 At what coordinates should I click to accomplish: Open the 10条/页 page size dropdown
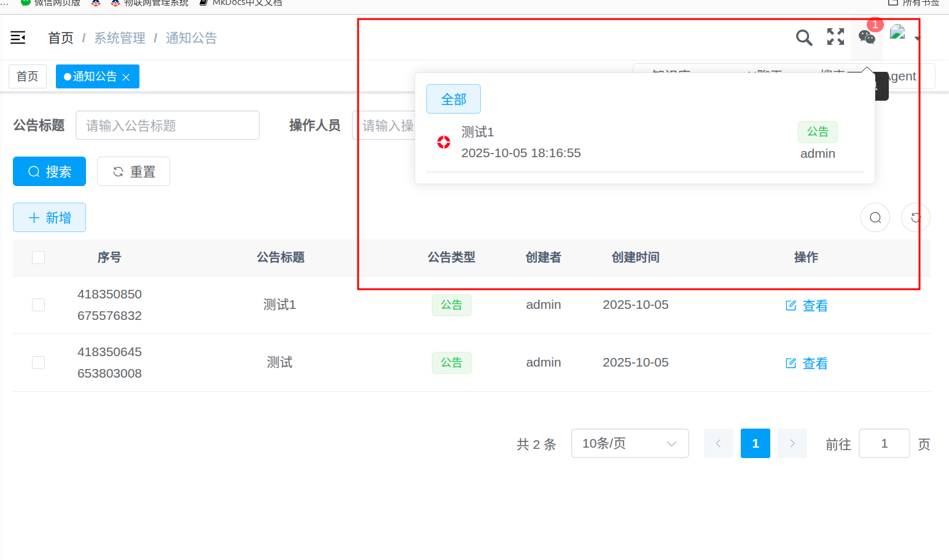(x=630, y=443)
